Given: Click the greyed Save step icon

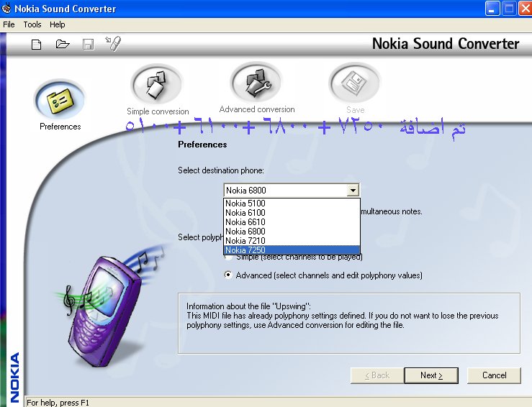Looking at the screenshot, I should pyautogui.click(x=355, y=83).
